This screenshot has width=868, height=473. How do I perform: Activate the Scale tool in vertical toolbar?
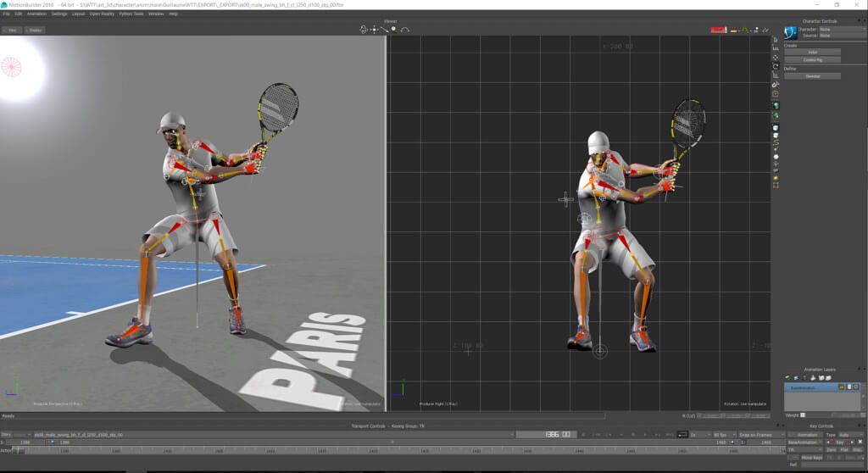776,75
